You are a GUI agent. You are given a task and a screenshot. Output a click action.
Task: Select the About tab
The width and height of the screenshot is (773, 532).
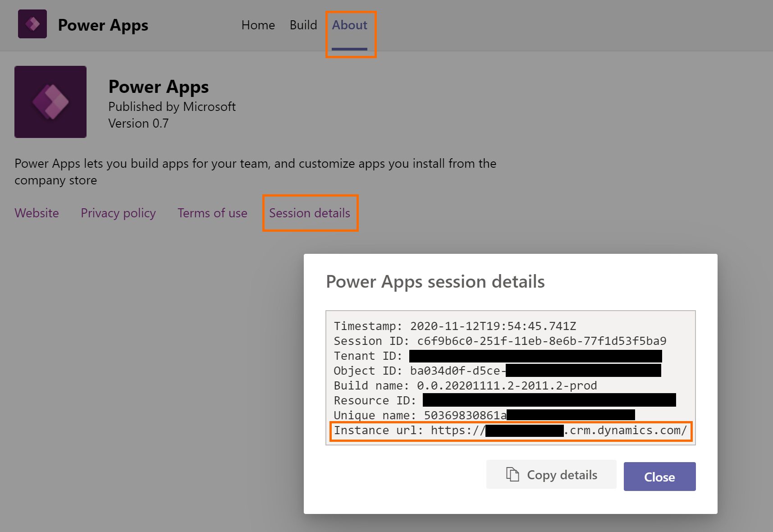pos(350,25)
